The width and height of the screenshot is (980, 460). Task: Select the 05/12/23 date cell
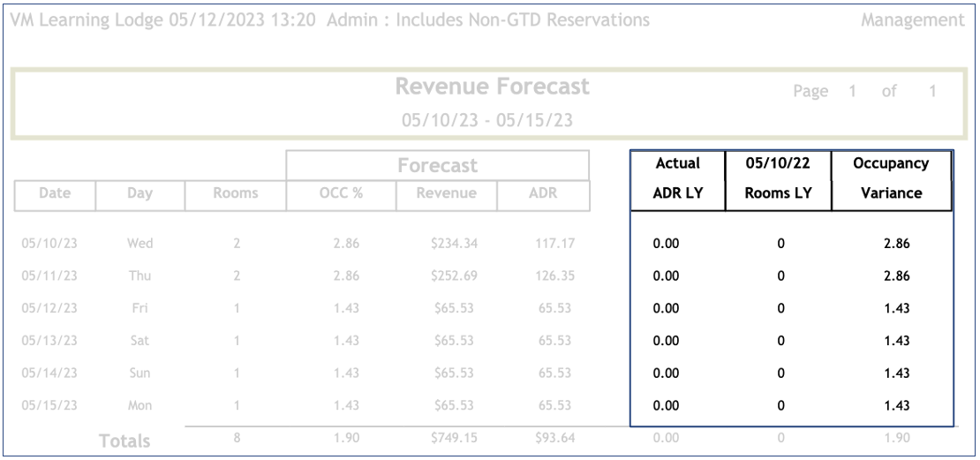[x=49, y=308]
